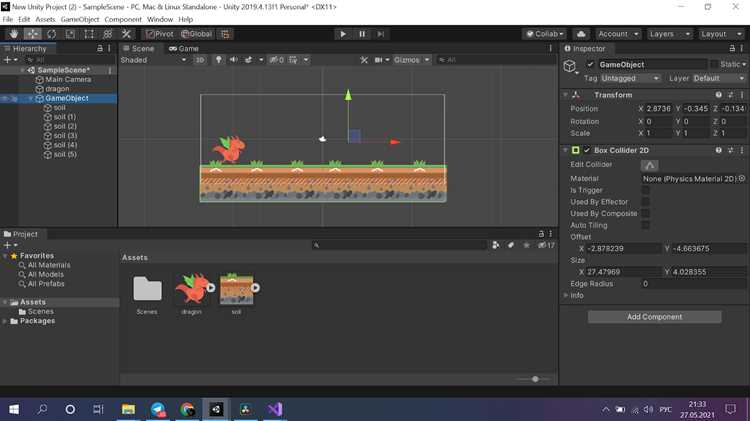Click the asset icon size slider
The width and height of the screenshot is (750, 421).
click(x=535, y=379)
